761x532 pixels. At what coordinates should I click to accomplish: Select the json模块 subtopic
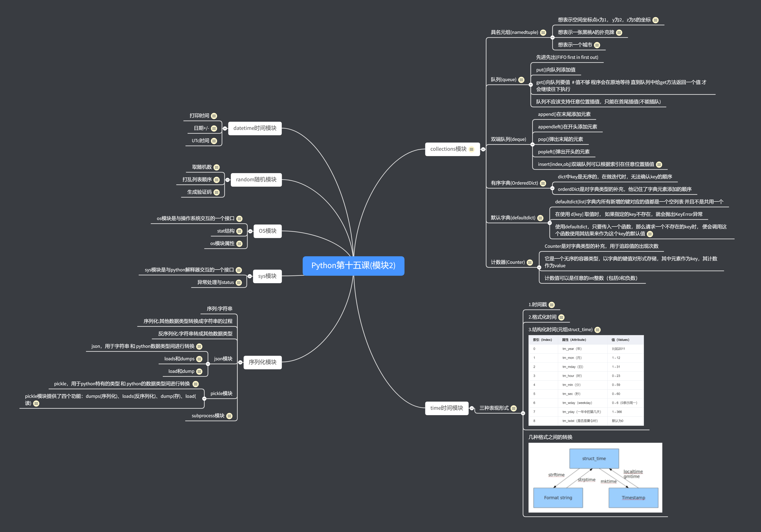[x=223, y=359]
